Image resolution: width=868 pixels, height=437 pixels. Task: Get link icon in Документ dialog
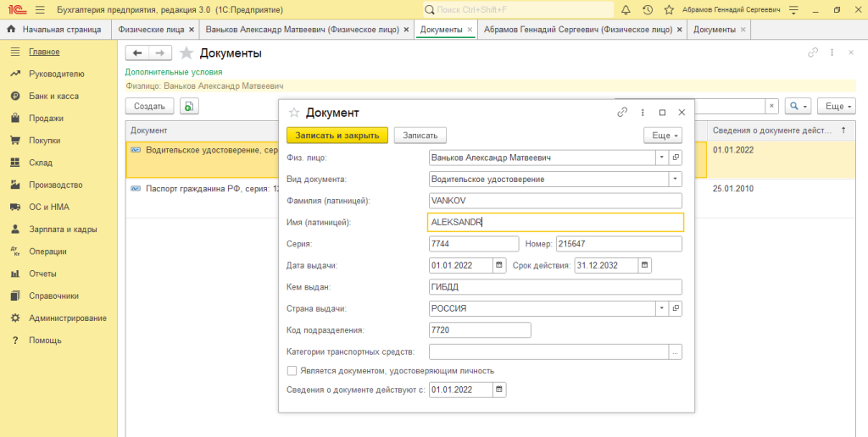(622, 113)
